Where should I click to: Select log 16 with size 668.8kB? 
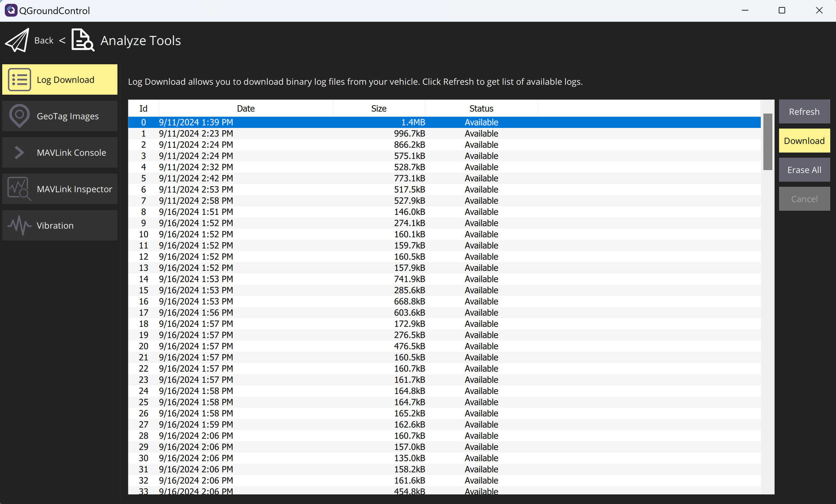point(444,302)
